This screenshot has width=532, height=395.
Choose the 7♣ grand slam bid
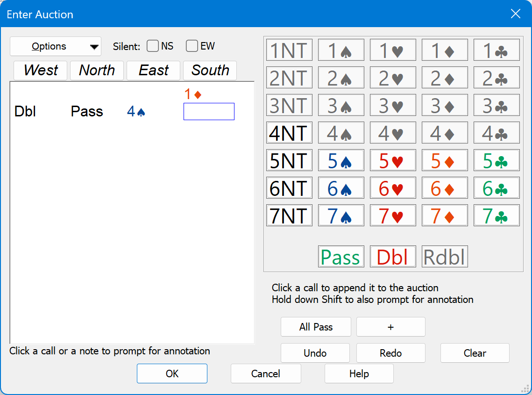point(497,215)
